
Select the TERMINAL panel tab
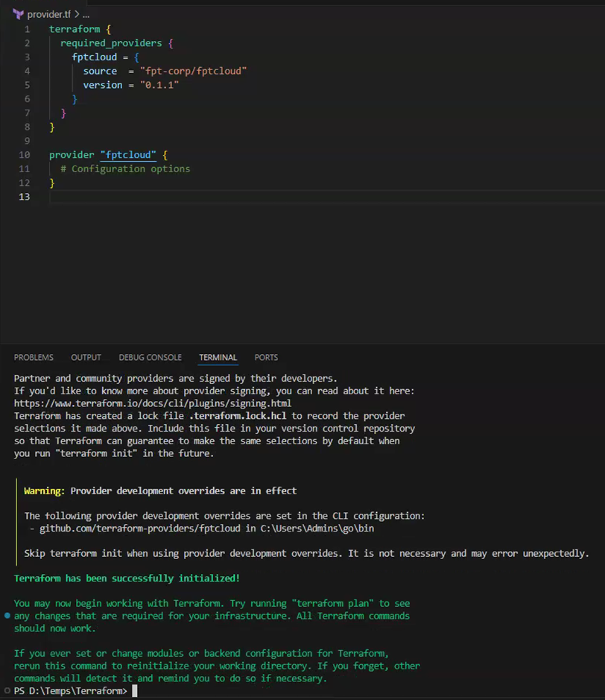point(218,358)
